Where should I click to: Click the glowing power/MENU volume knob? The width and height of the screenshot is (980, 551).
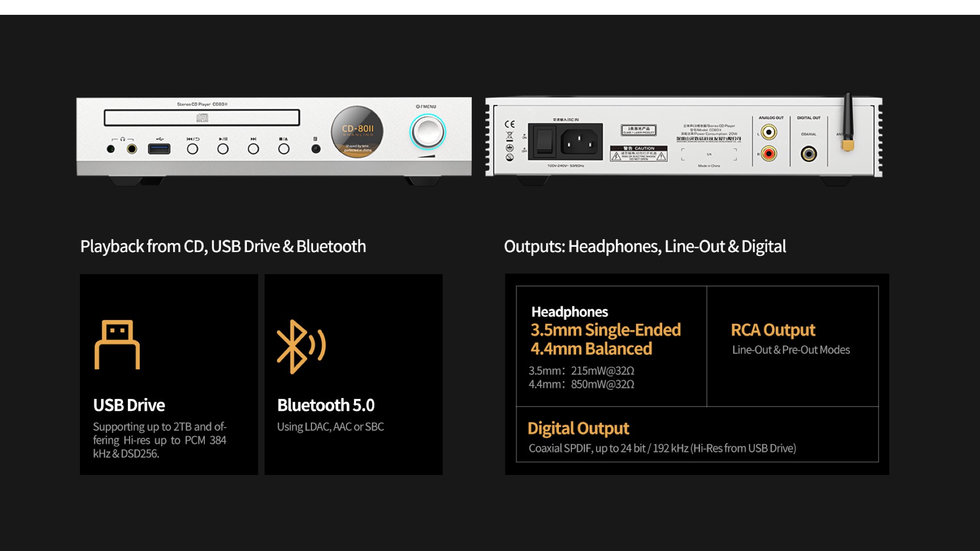pyautogui.click(x=427, y=132)
